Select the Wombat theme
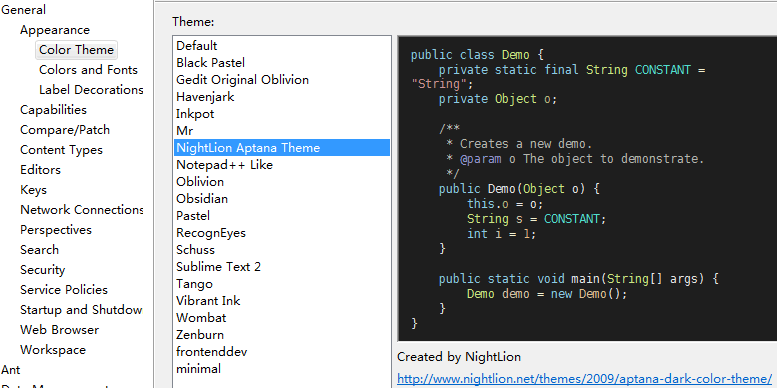Viewport: 777px width, 388px height. (282, 318)
